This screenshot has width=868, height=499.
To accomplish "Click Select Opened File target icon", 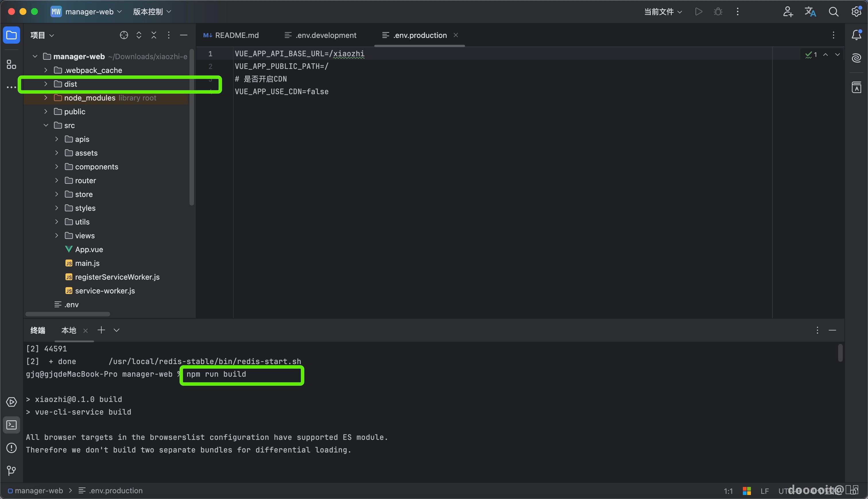I will 124,35.
